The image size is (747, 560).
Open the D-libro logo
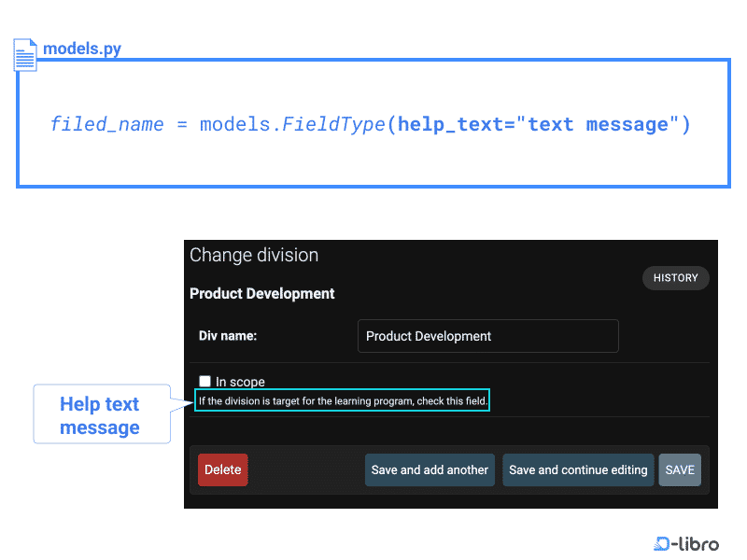point(686,543)
